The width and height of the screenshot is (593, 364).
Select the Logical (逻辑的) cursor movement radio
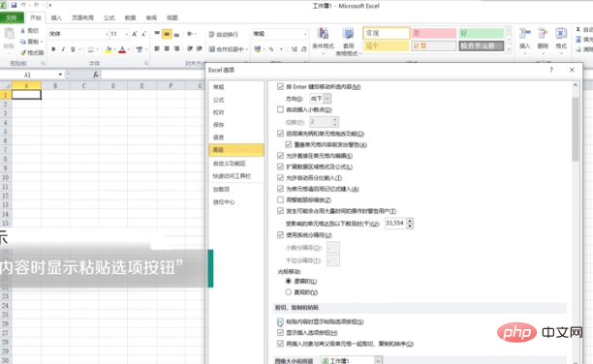coord(289,281)
